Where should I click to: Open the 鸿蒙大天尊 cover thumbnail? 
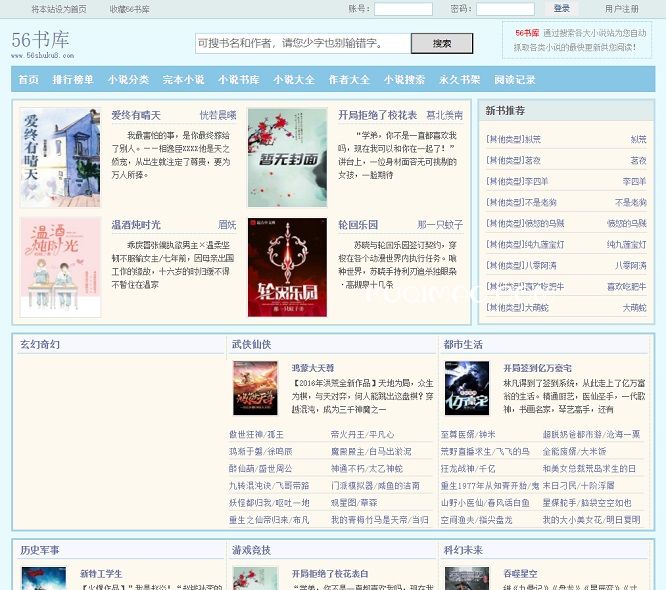click(255, 388)
